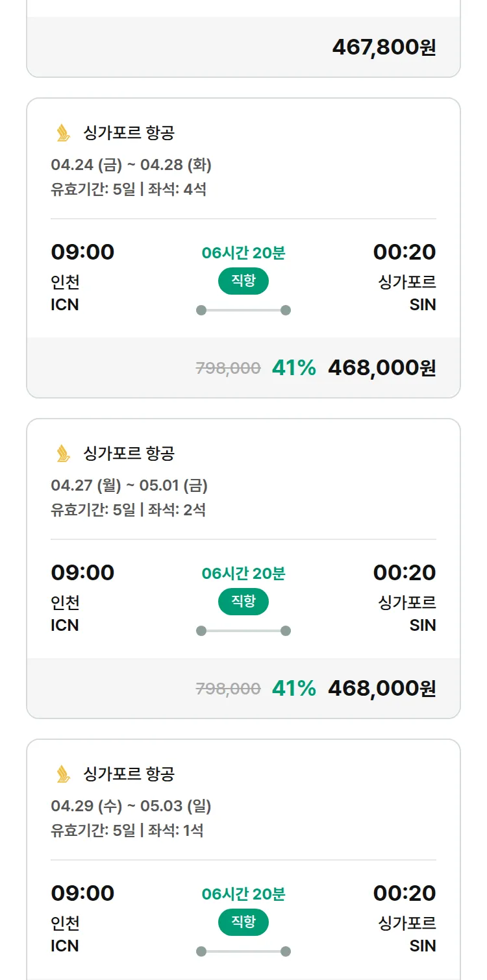Click Singapore Airlines logo on 04.27 flight

coord(63,454)
